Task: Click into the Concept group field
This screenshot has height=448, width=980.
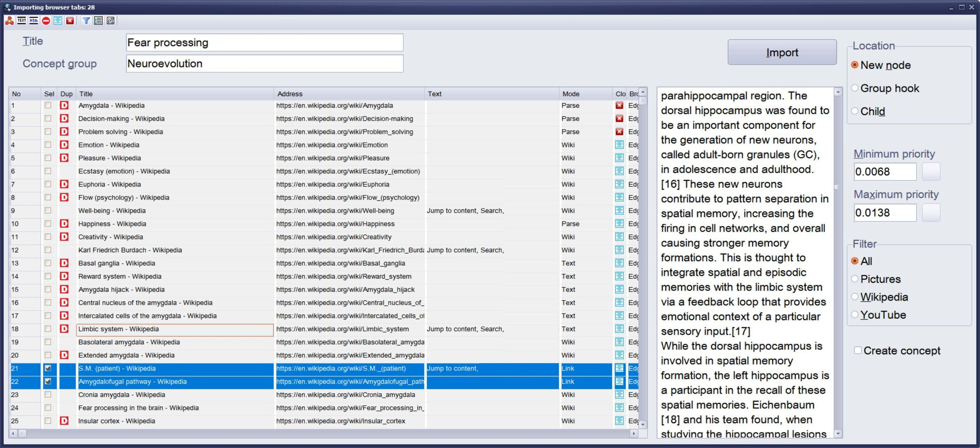Action: pyautogui.click(x=264, y=64)
